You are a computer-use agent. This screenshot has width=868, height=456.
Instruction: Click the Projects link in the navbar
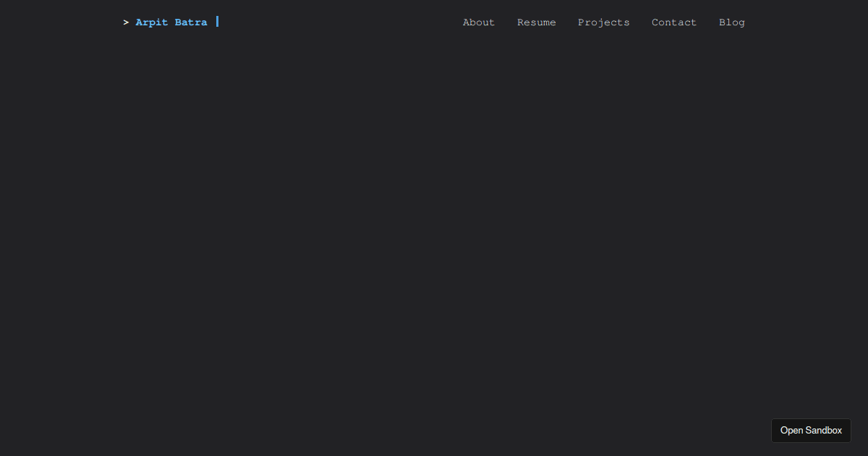[604, 22]
